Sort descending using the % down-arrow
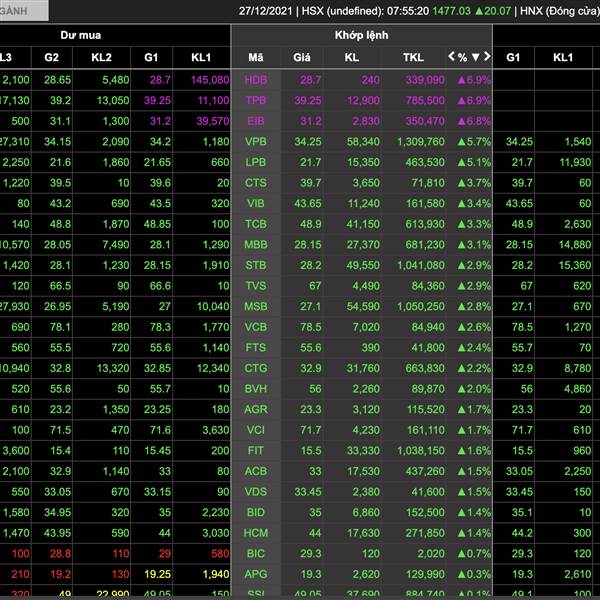This screenshot has height=600, width=600. [x=475, y=57]
